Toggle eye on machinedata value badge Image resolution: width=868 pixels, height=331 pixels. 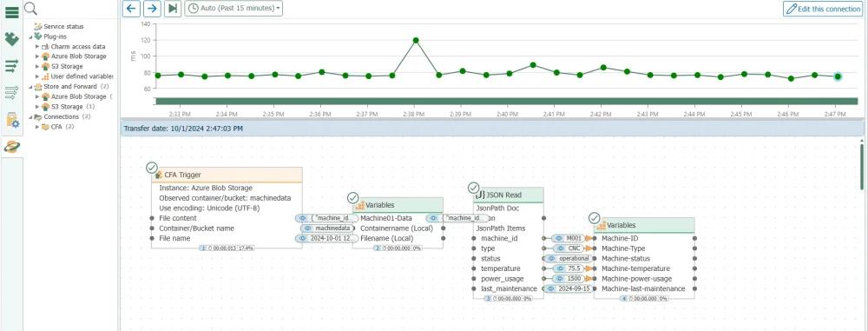[x=308, y=228]
